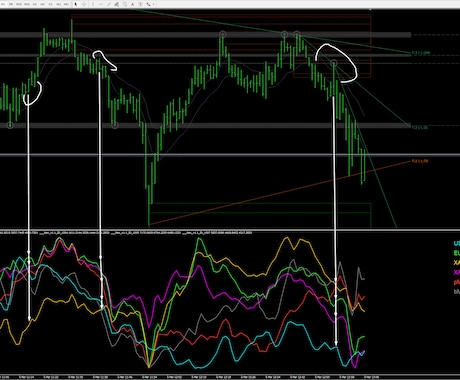This screenshot has height=380, width=460.
Task: Open the arrows objects dropdown
Action: click(150, 4)
